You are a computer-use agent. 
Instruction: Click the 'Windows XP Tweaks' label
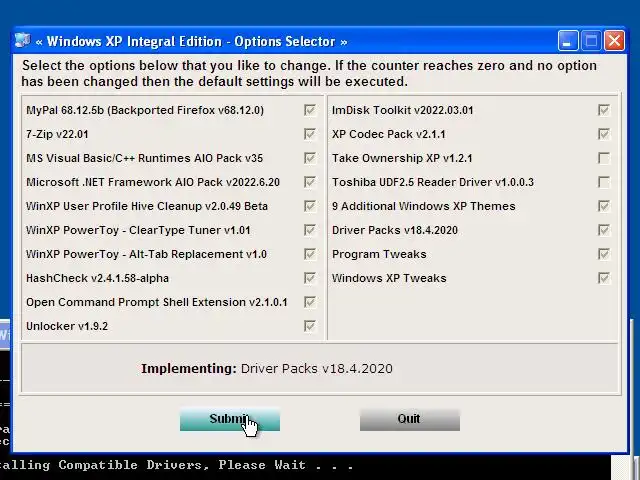[389, 278]
